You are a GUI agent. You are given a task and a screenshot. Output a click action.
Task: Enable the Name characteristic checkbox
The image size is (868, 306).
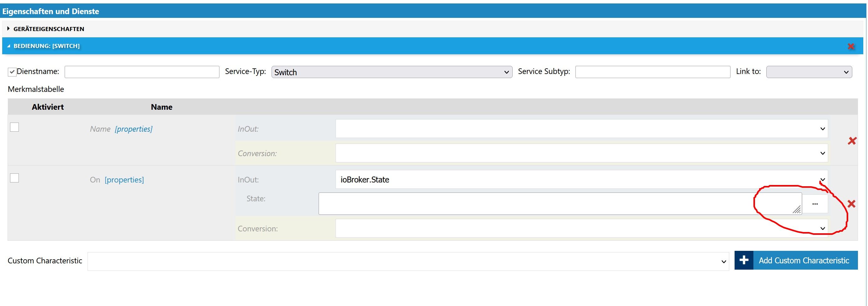coord(14,127)
